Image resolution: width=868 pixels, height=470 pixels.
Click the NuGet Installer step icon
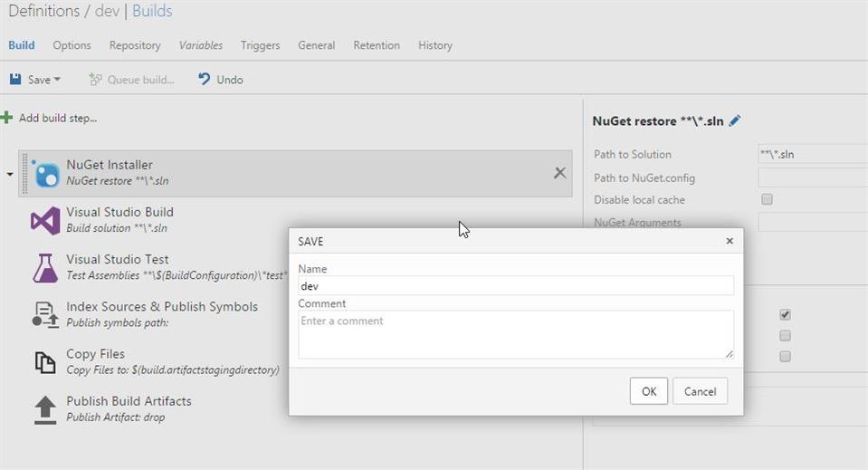click(x=46, y=173)
